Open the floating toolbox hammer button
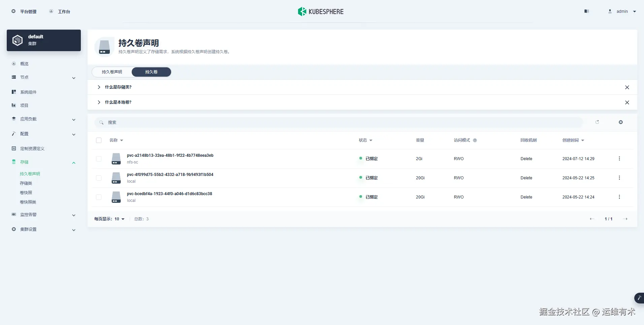Image resolution: width=644 pixels, height=325 pixels. click(639, 298)
